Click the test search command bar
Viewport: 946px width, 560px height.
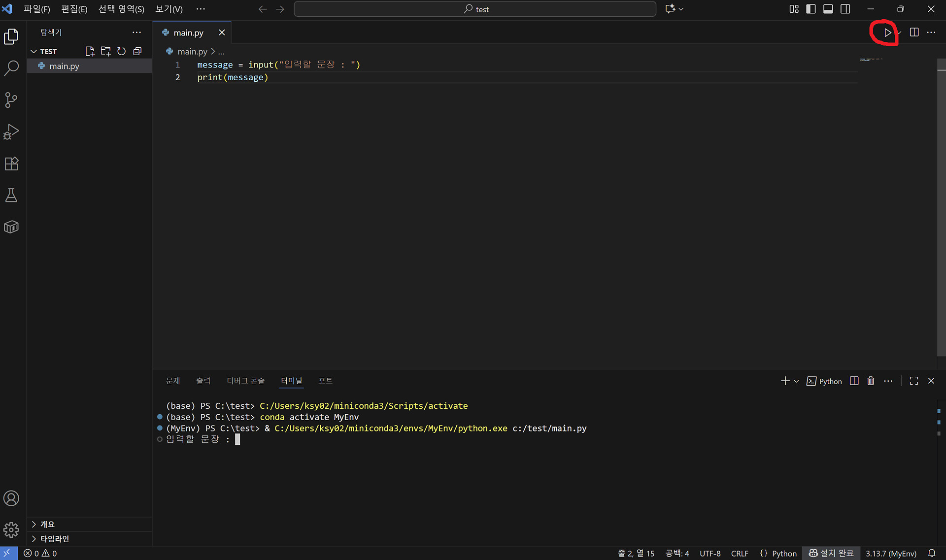point(475,9)
